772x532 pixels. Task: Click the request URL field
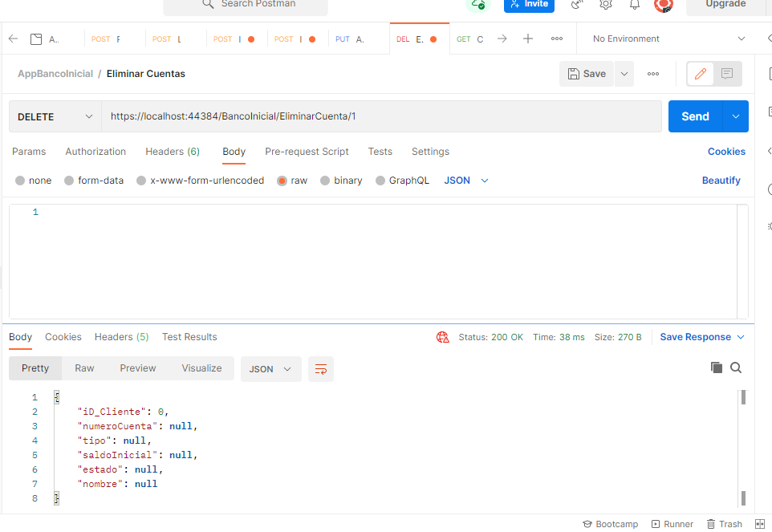coord(381,116)
